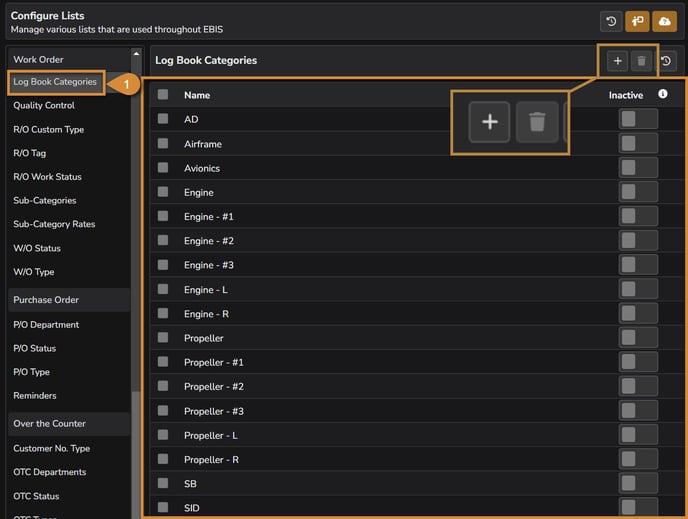
Task: Click the Name column header
Action: click(197, 95)
